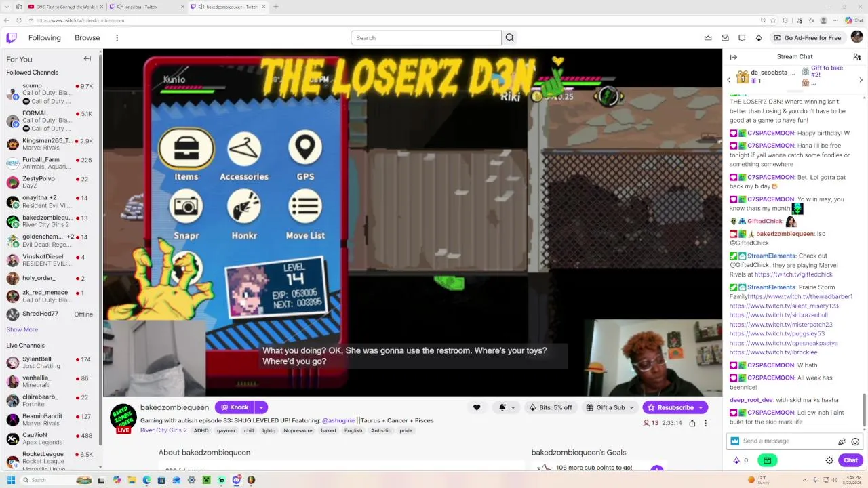Open the inbox notifications envelope icon
This screenshot has height=488, width=868.
pos(725,38)
